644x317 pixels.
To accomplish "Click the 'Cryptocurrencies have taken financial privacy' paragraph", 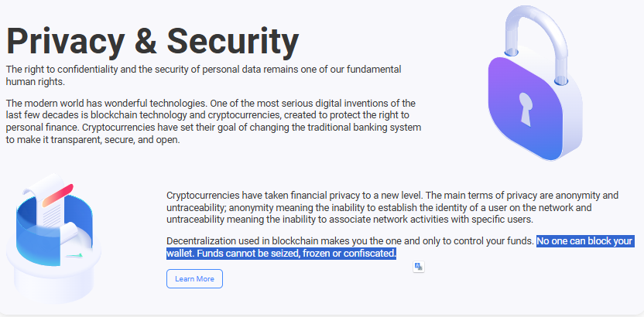I will click(x=392, y=207).
